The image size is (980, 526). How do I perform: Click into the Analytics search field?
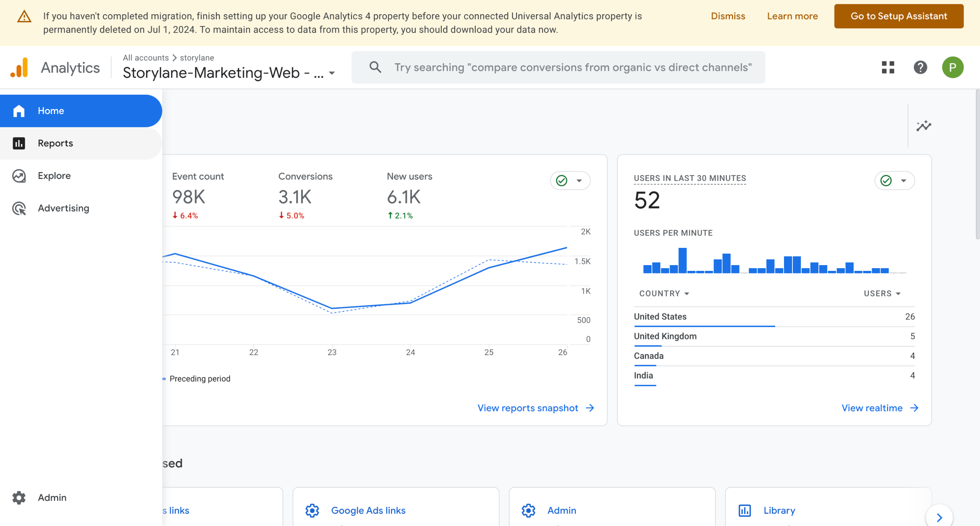click(558, 67)
